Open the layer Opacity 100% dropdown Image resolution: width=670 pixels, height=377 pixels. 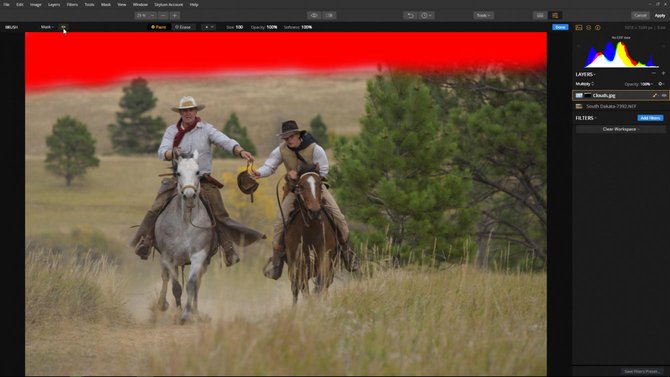coord(639,84)
